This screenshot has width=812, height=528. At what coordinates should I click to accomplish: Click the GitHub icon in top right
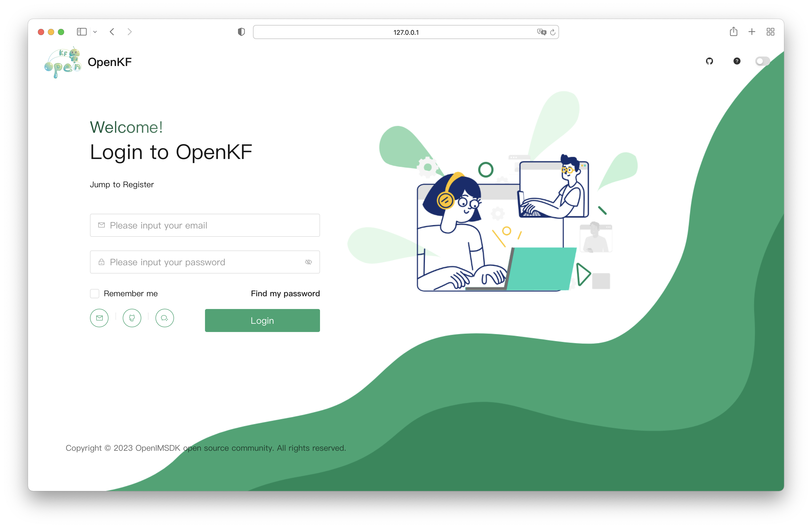709,61
